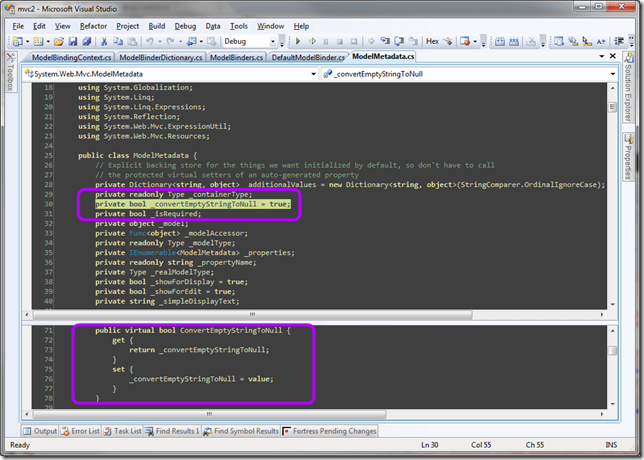Click the Step Over debug icon

click(399, 41)
